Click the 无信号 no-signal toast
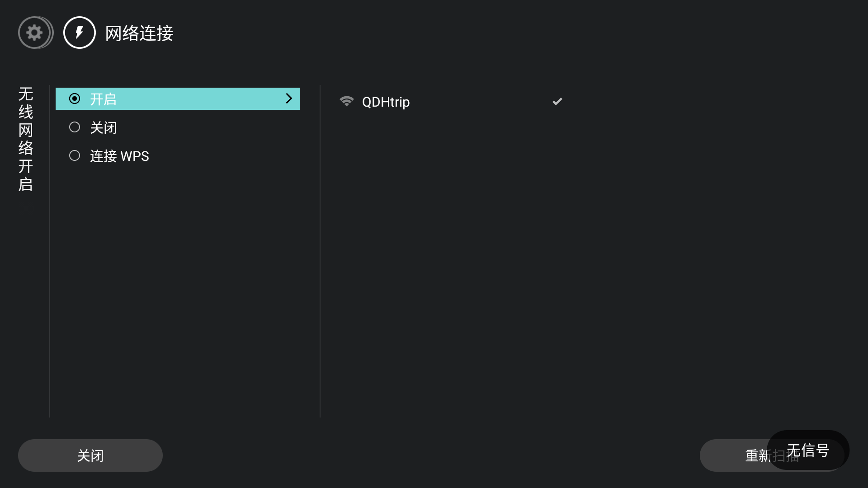Image resolution: width=868 pixels, height=488 pixels. pyautogui.click(x=807, y=450)
